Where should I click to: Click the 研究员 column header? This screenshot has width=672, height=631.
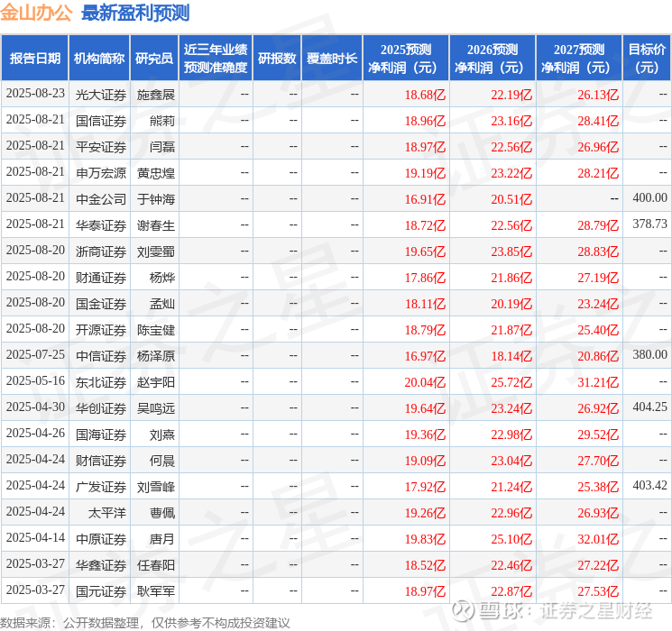click(154, 59)
